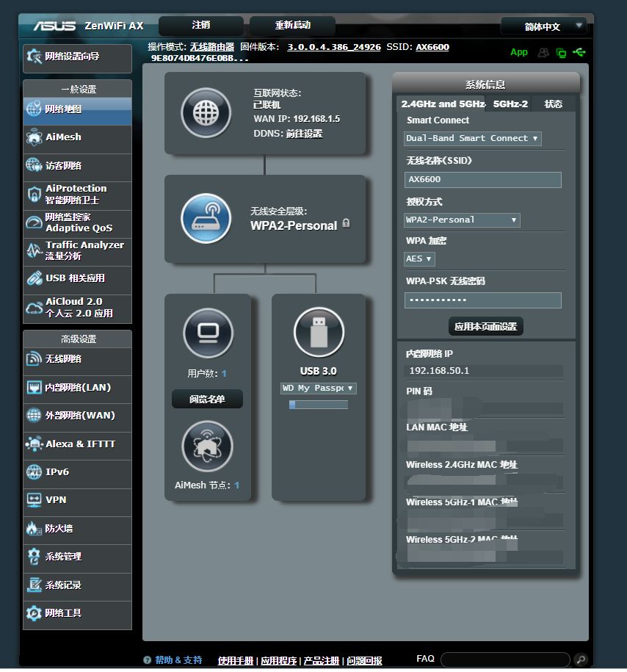Click the WPA-PSK password field

click(x=482, y=300)
